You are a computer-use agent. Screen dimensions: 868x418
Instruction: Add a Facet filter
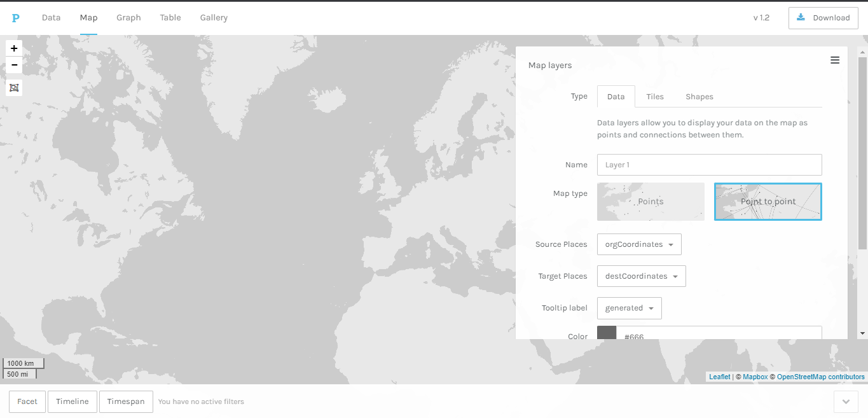pyautogui.click(x=27, y=401)
